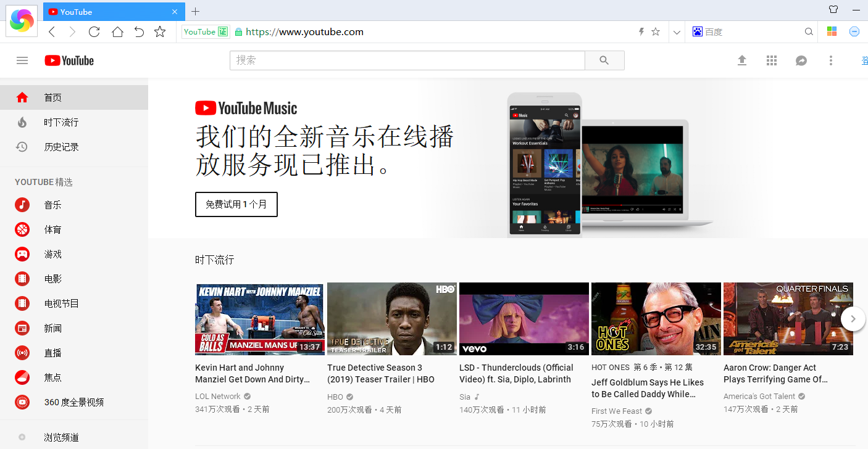The width and height of the screenshot is (868, 449).
Task: Show more trending videos with right chevron
Action: [853, 319]
